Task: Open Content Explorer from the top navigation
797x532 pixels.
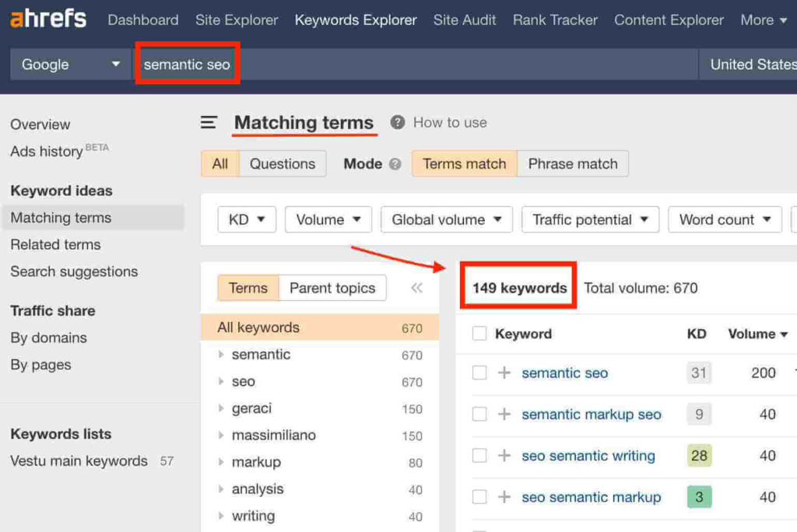Action: pos(669,20)
